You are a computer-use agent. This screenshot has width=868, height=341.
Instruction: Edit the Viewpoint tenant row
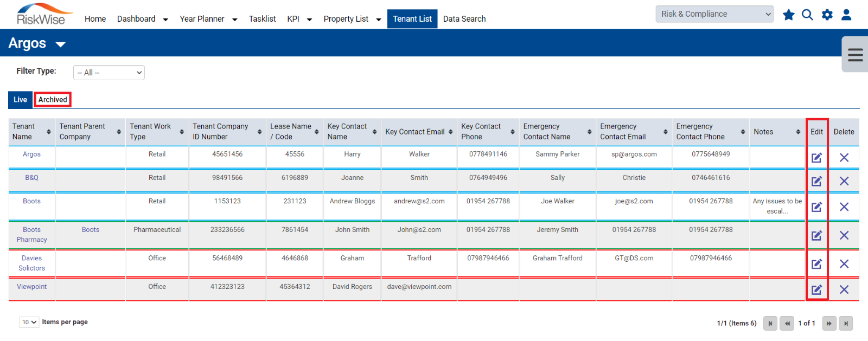816,289
